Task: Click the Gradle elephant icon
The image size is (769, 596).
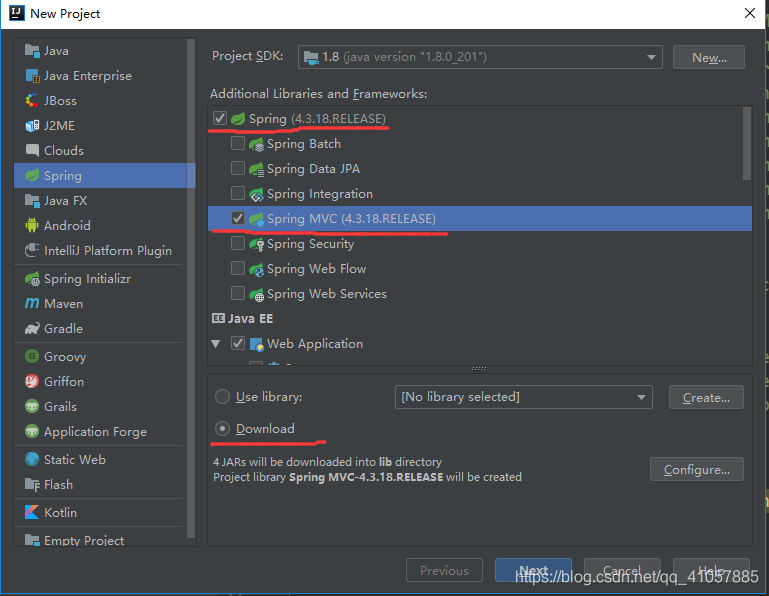Action: pyautogui.click(x=32, y=328)
